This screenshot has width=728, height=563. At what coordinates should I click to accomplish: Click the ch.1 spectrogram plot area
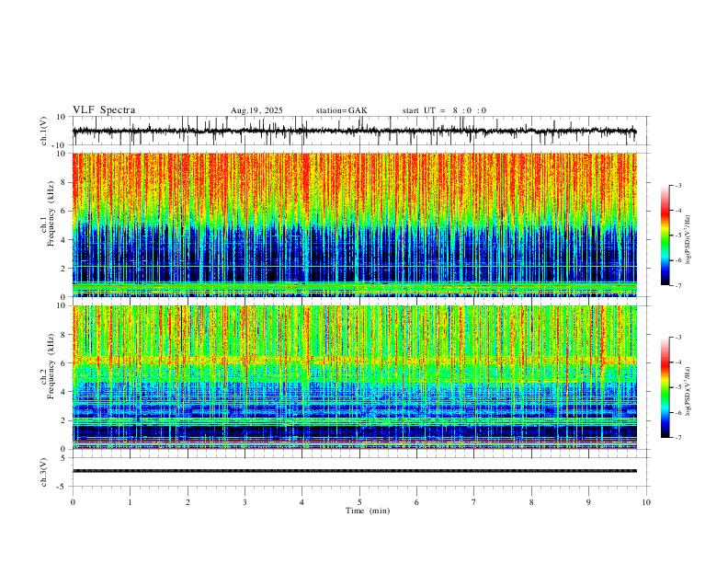point(354,224)
